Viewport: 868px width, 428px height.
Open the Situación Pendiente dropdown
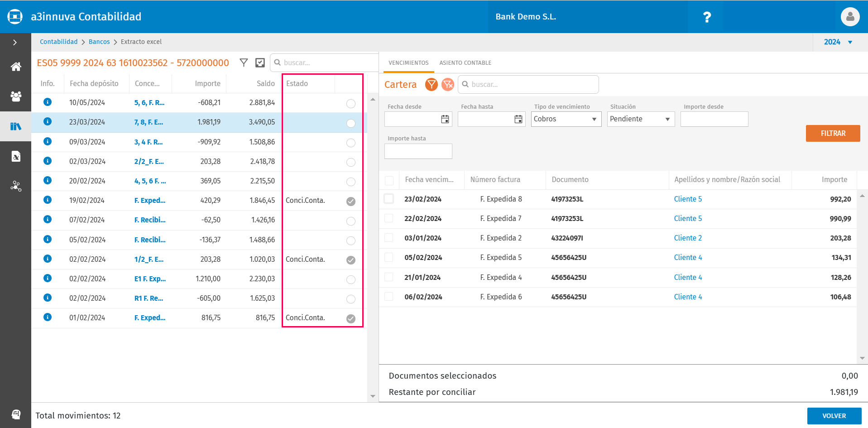641,119
